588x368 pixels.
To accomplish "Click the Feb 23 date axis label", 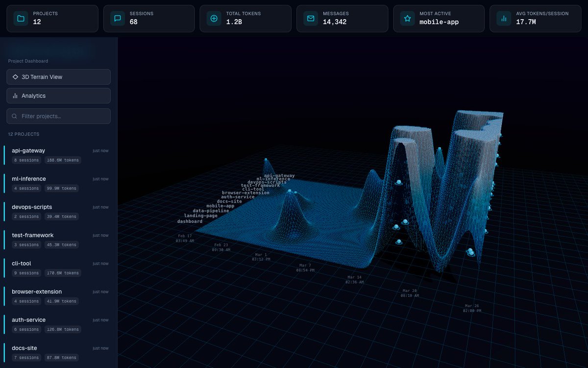I will [221, 247].
